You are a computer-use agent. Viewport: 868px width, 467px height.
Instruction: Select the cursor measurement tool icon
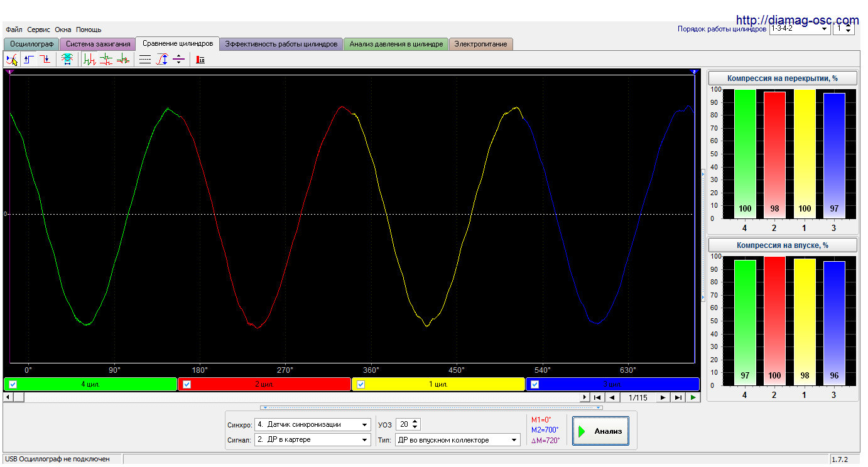12,60
